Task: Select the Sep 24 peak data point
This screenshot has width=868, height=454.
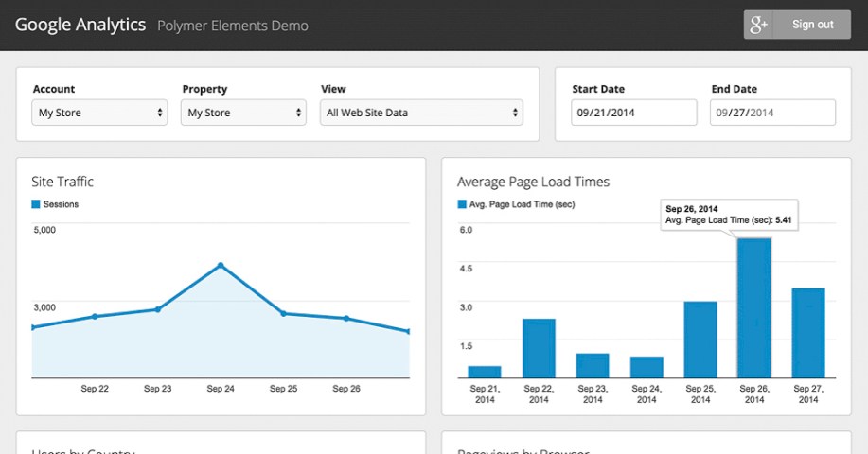Action: click(x=221, y=266)
